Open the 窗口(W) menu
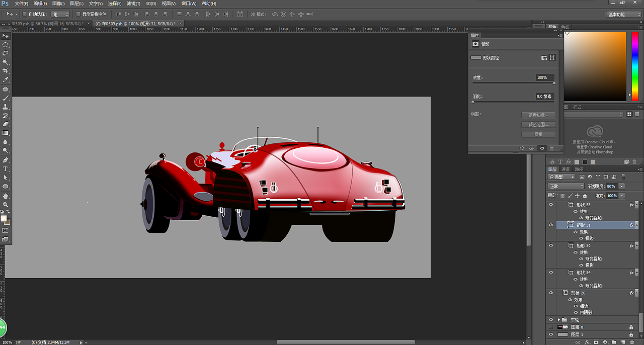Viewport: 644px width, 345px height. click(x=189, y=4)
